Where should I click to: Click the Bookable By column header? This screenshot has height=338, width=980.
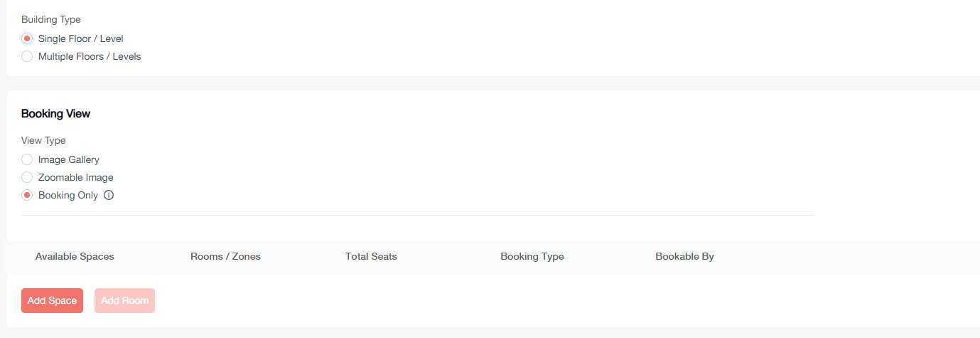click(x=684, y=256)
